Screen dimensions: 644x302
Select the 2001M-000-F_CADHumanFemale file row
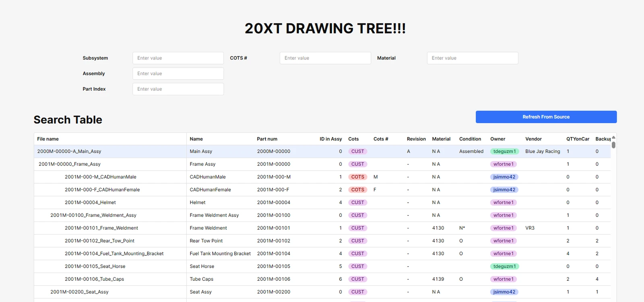point(322,190)
